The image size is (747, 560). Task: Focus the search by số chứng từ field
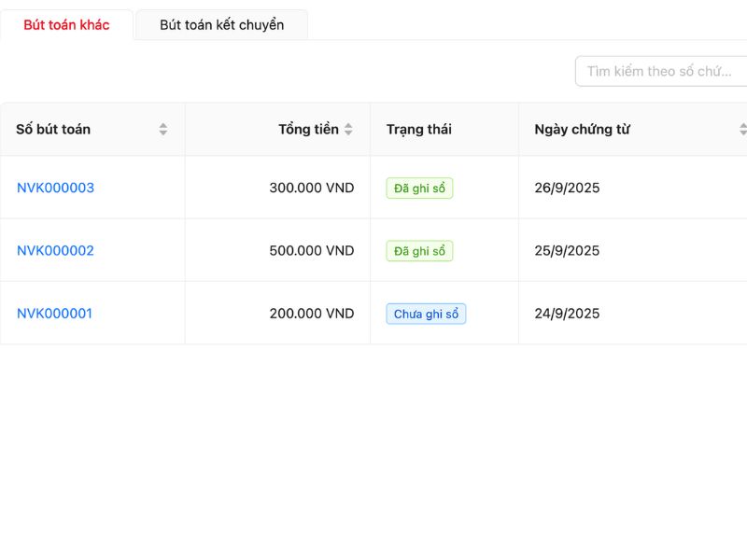pos(659,71)
